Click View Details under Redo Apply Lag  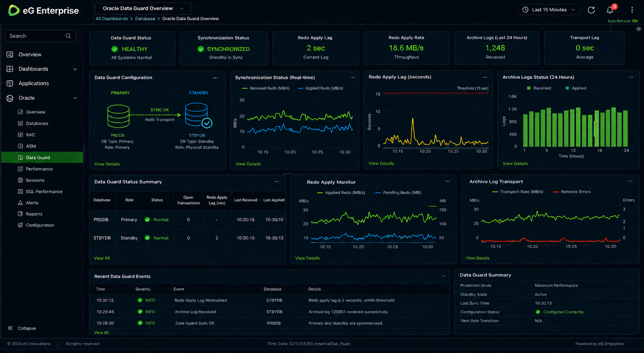[x=381, y=163]
